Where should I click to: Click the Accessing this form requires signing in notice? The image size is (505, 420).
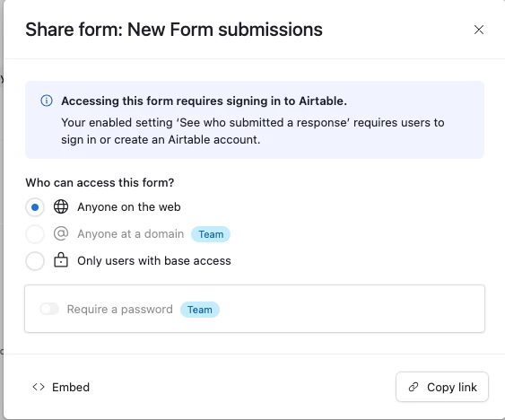point(255,120)
